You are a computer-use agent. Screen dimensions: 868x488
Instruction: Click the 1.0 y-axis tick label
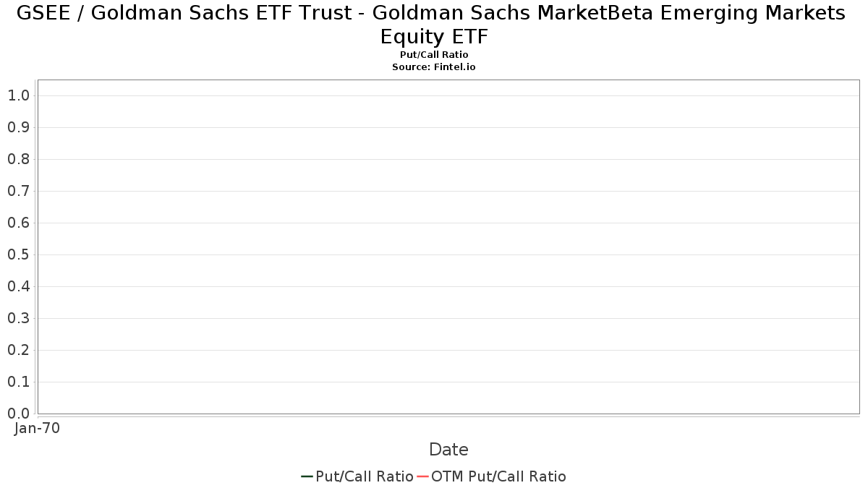[18, 95]
